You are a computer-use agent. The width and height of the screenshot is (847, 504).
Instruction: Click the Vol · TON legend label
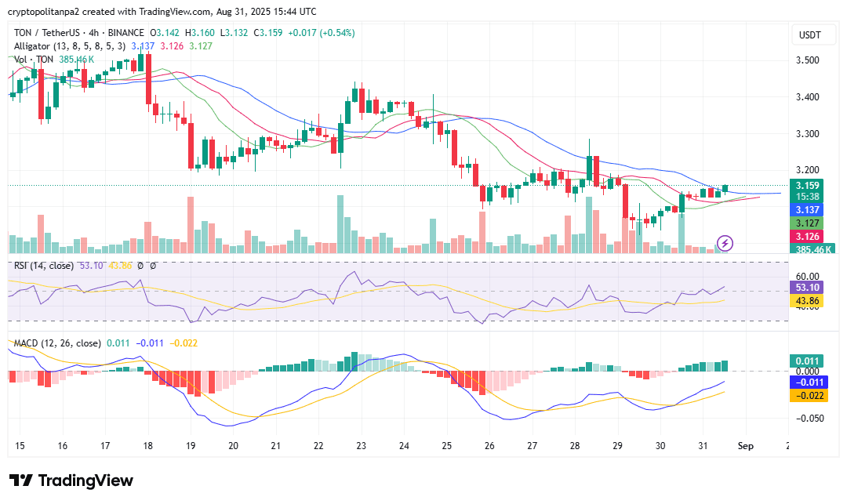click(31, 59)
